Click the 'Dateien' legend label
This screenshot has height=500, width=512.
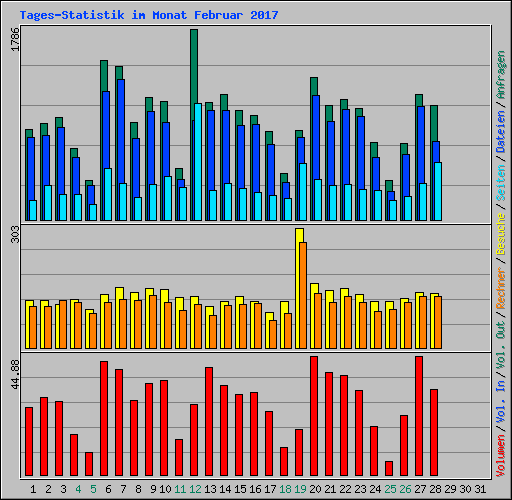[x=500, y=132]
